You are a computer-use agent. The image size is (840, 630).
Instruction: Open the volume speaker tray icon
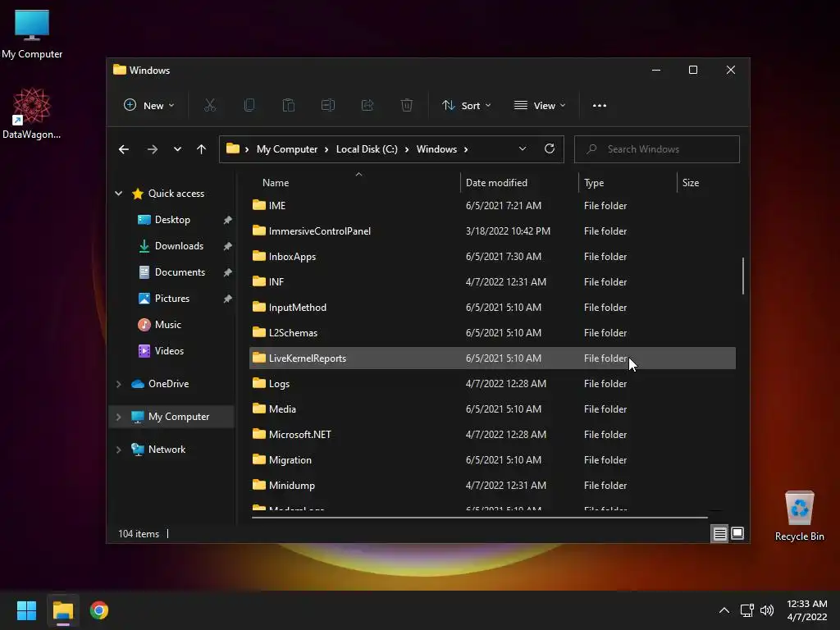(767, 610)
